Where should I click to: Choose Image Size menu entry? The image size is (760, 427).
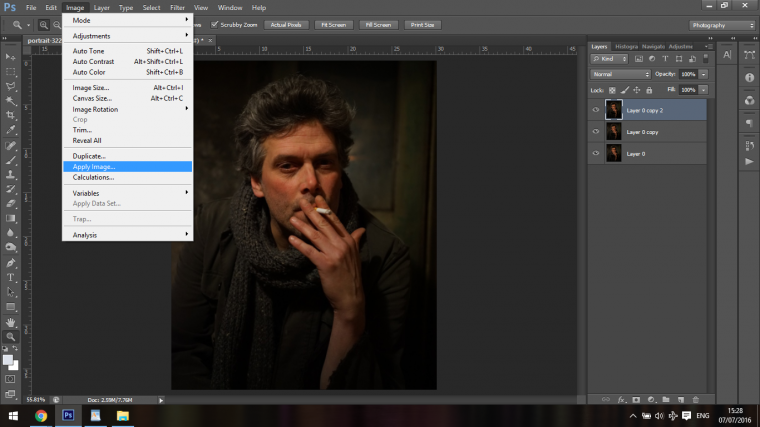coord(127,88)
